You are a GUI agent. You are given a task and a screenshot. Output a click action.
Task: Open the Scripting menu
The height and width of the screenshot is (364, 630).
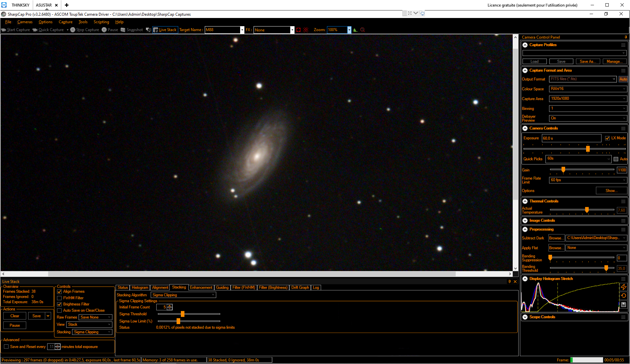click(101, 22)
